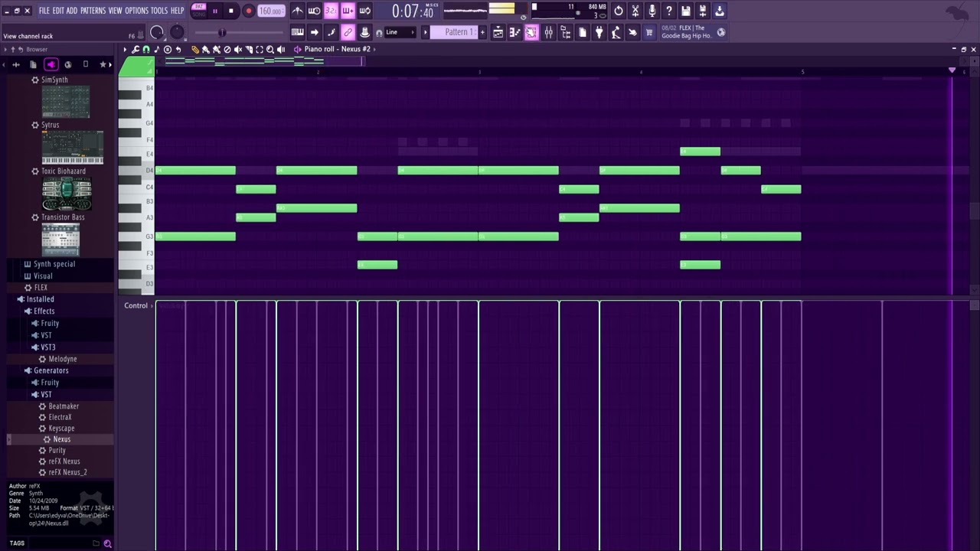Viewport: 980px width, 551px height.
Task: Open the Line snap dropdown
Action: click(x=400, y=32)
